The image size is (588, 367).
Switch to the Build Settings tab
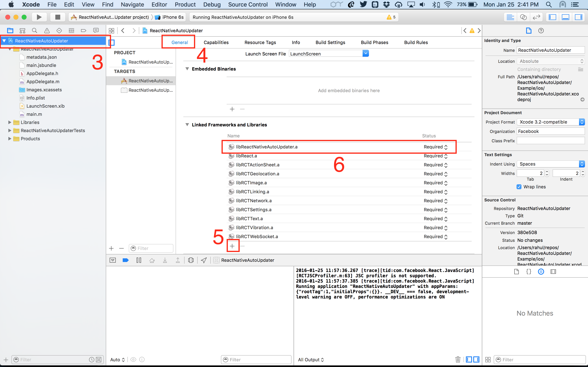pyautogui.click(x=330, y=42)
